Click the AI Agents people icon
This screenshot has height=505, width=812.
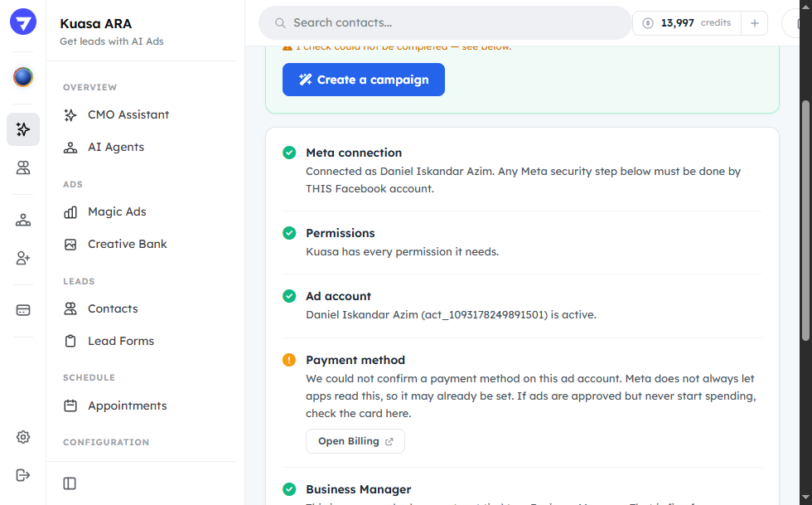[70, 148]
